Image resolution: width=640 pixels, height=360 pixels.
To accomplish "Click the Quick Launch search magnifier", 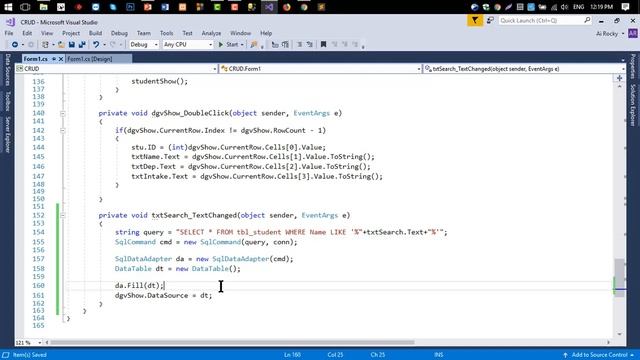I will click(x=587, y=20).
